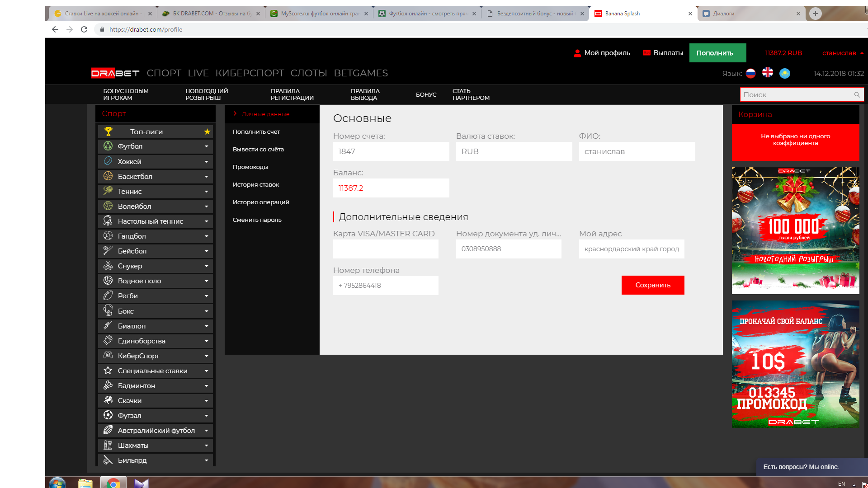Click the search magnifier icon
868x488 pixels.
point(857,94)
